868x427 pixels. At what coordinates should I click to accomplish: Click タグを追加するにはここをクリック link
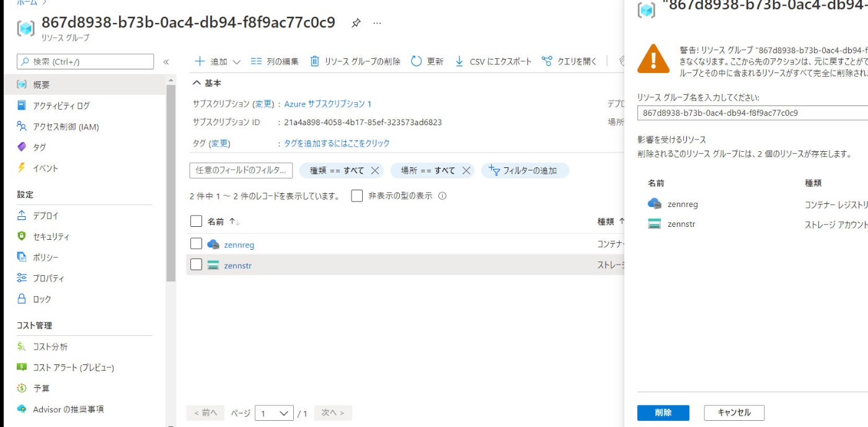(x=337, y=143)
